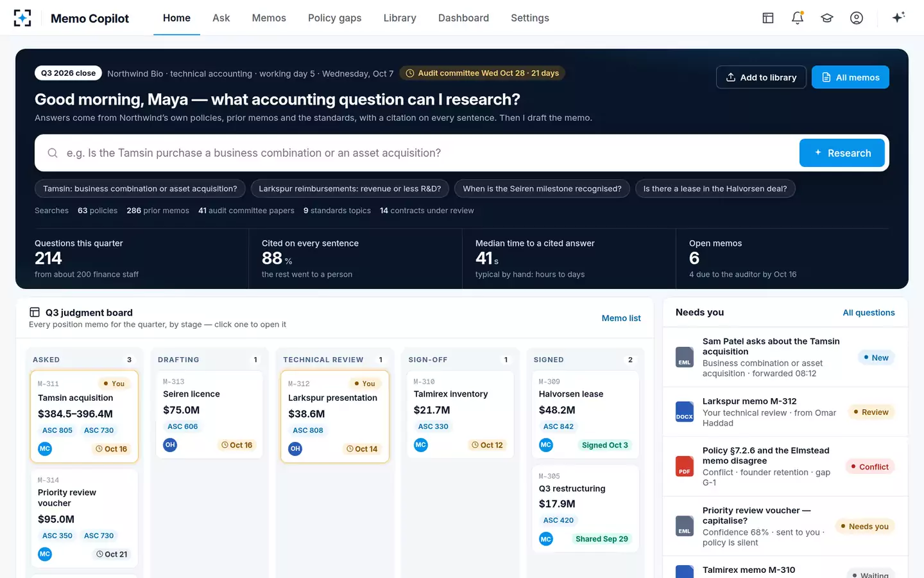Click the ASC 808 tag

[308, 430]
